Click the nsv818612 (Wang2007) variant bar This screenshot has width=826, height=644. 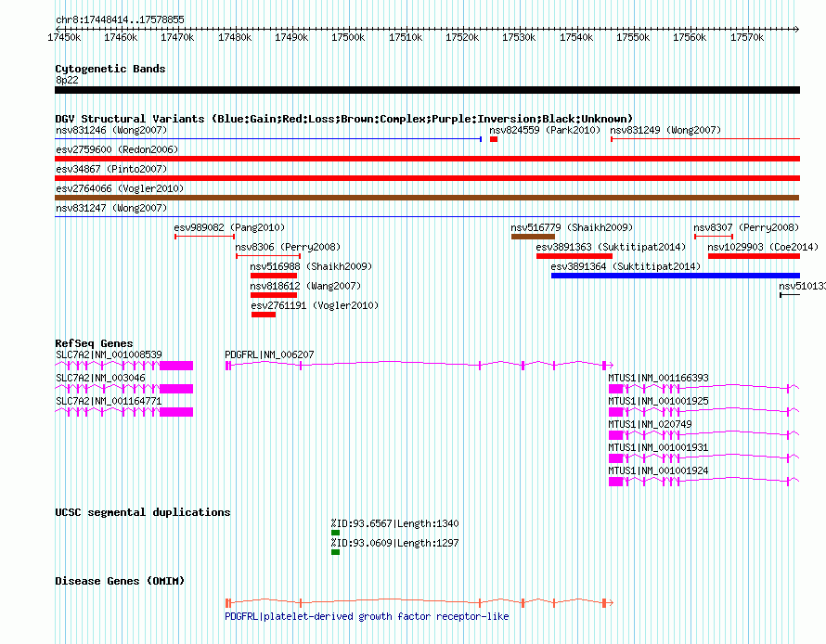(273, 295)
